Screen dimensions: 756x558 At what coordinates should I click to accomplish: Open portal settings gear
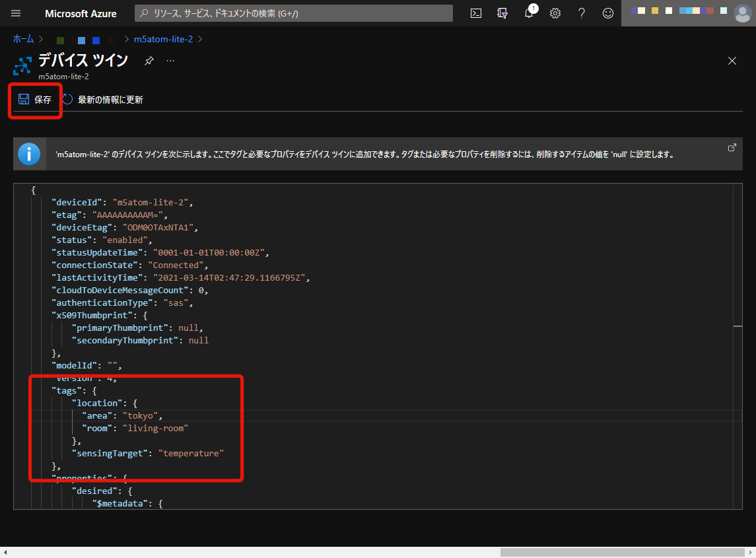(x=555, y=13)
